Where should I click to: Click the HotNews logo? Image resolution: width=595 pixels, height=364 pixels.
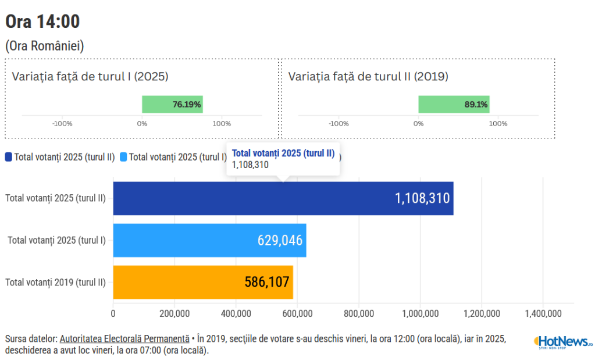(562, 341)
